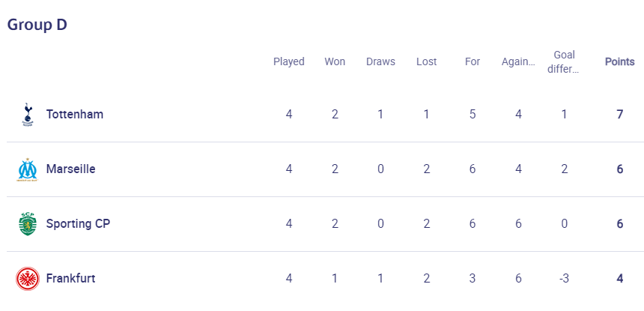The height and width of the screenshot is (311, 644).
Task: Click Marseille's goal difference value 2
Action: pyautogui.click(x=565, y=169)
